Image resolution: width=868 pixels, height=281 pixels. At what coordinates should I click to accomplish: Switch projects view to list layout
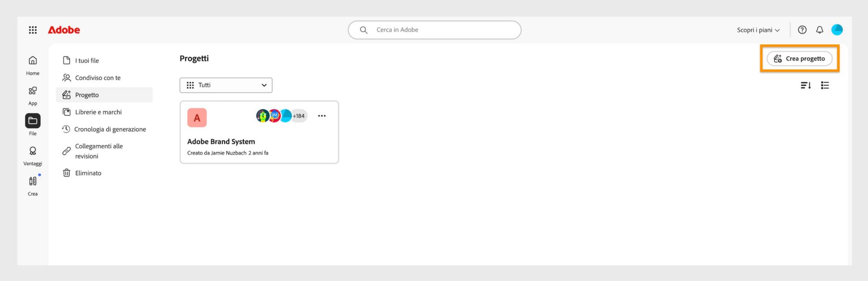tap(825, 85)
